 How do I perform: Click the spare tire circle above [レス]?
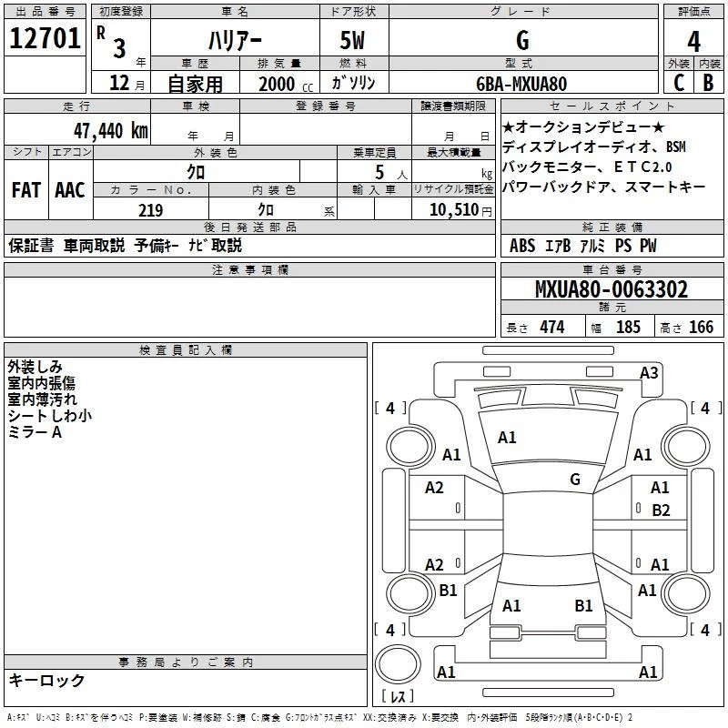[x=398, y=664]
